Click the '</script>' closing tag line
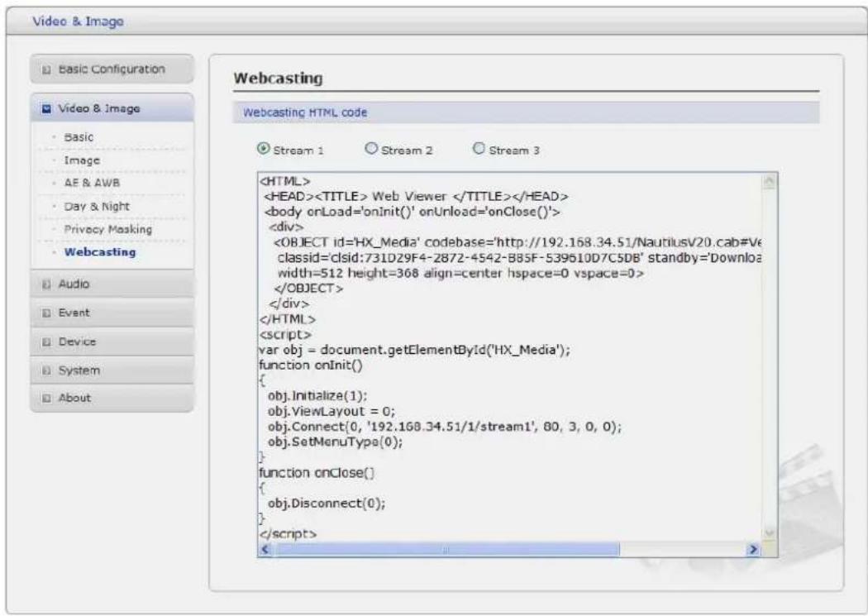868x616 pixels. [x=288, y=533]
